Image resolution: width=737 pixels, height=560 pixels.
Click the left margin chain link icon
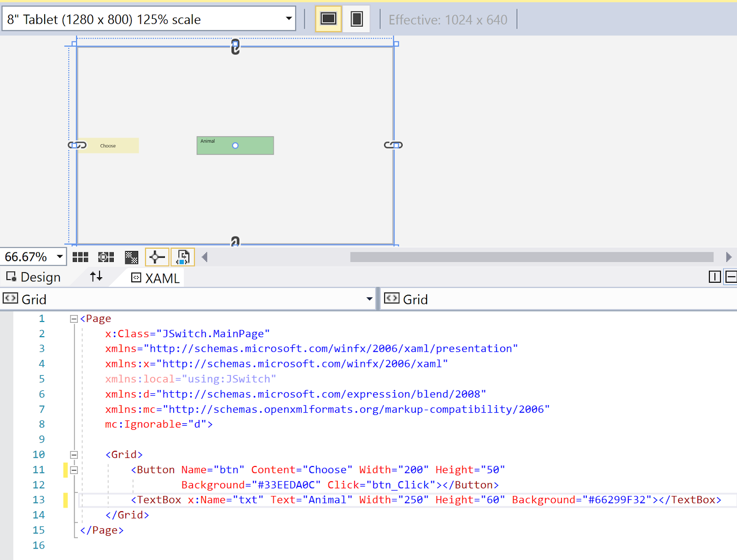(x=77, y=145)
